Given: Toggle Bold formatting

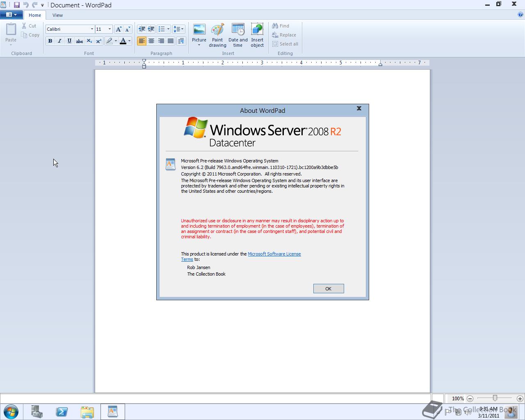Looking at the screenshot, I should (50, 41).
